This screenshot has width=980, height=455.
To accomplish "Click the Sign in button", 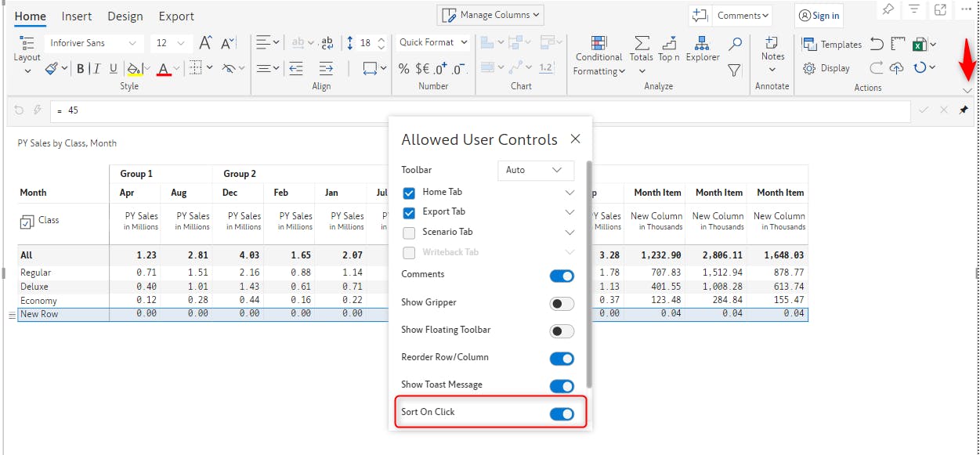I will [818, 15].
